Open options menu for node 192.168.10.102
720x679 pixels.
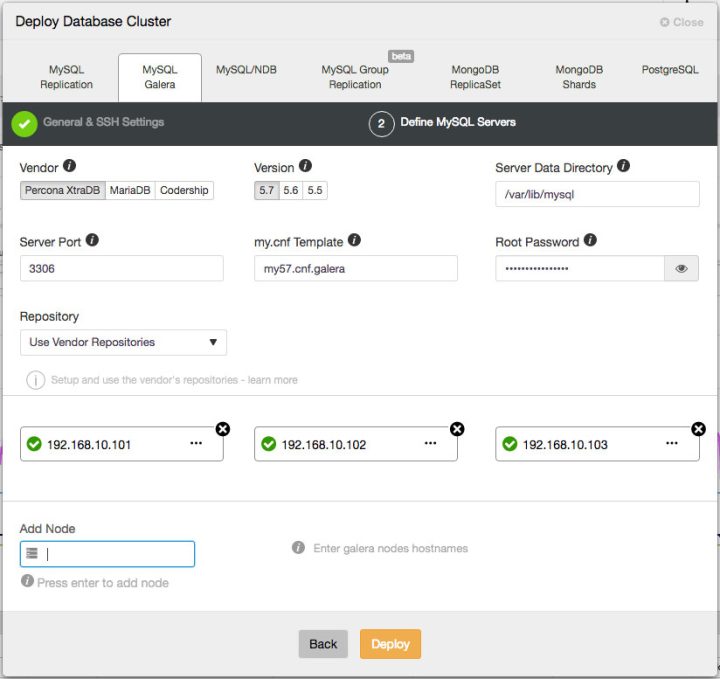430,443
